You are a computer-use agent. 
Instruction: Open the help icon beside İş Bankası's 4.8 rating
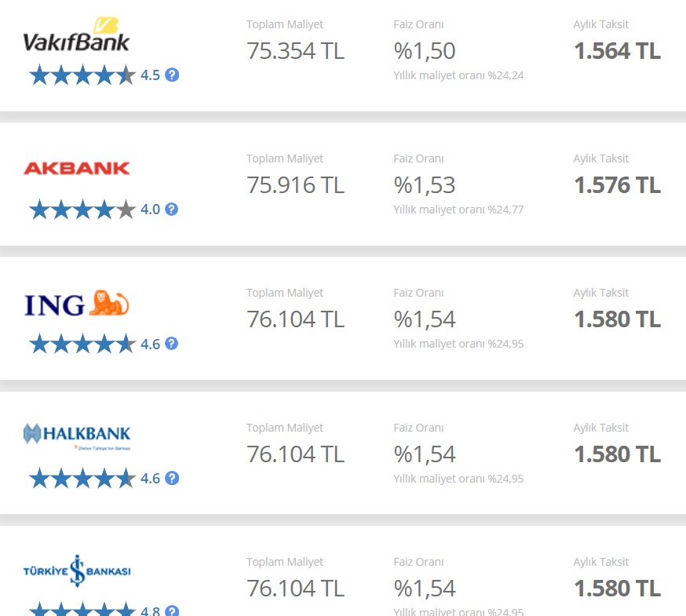tap(172, 611)
